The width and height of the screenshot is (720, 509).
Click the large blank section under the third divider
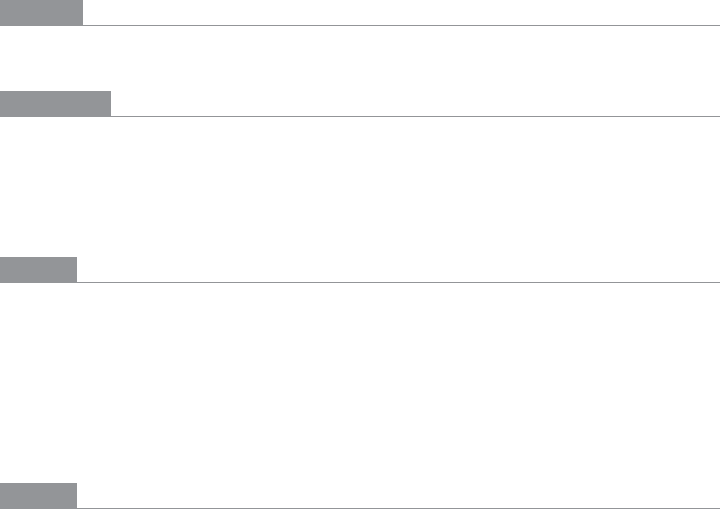(x=360, y=383)
